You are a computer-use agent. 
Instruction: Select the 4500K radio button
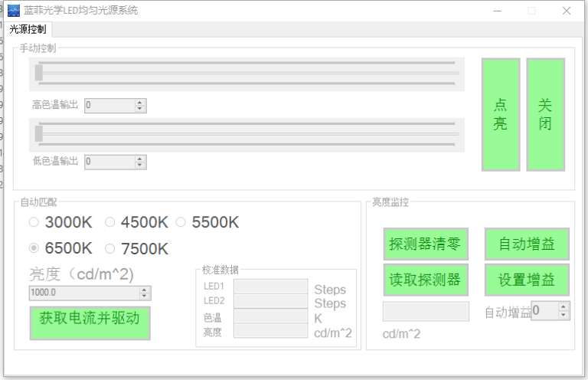tap(109, 222)
